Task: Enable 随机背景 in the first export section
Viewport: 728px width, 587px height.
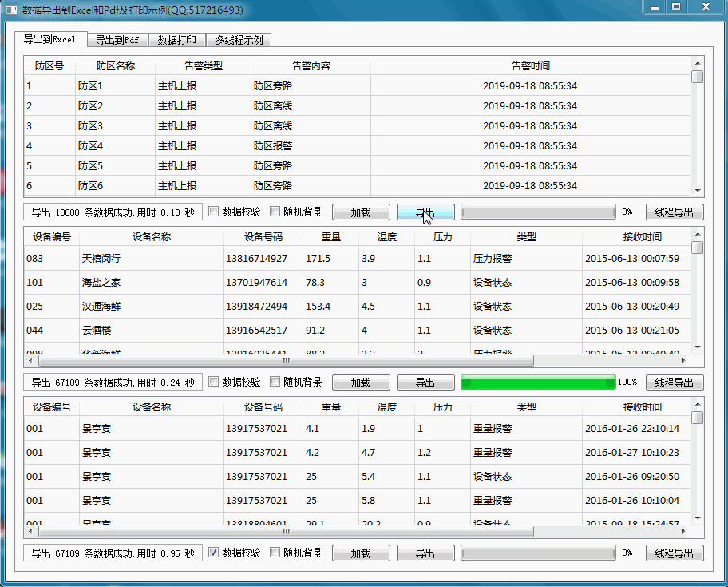Action: click(274, 212)
